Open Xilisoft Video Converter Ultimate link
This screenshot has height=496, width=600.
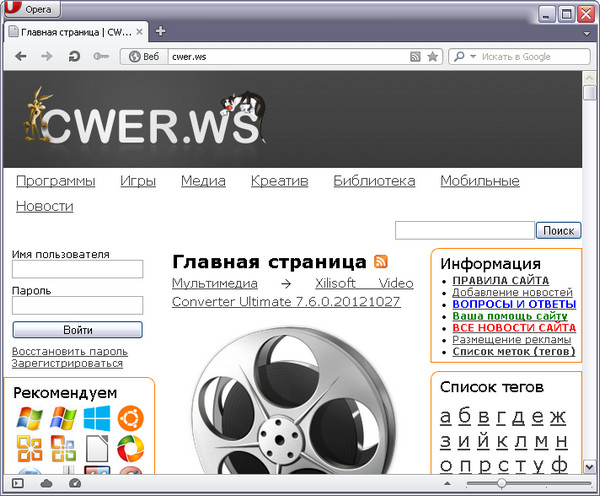pos(293,292)
